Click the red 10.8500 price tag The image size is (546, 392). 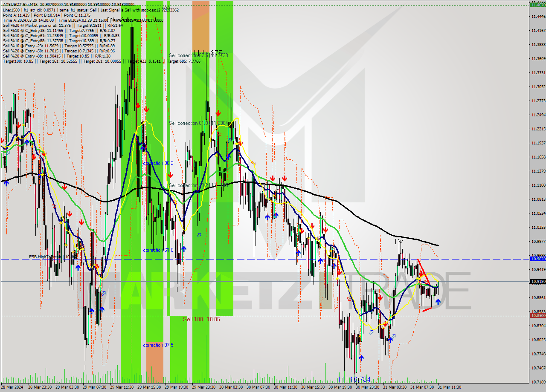(x=537, y=315)
